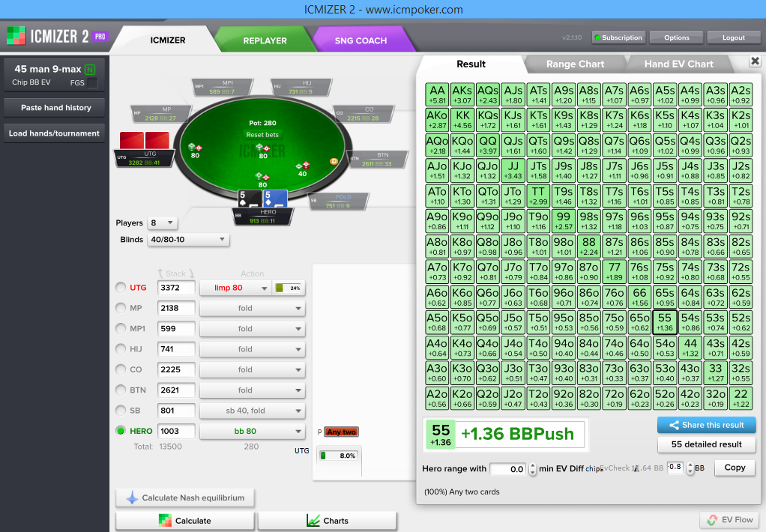Click the min EV Diff stepper arrows
This screenshot has height=532, width=766.
(x=532, y=469)
